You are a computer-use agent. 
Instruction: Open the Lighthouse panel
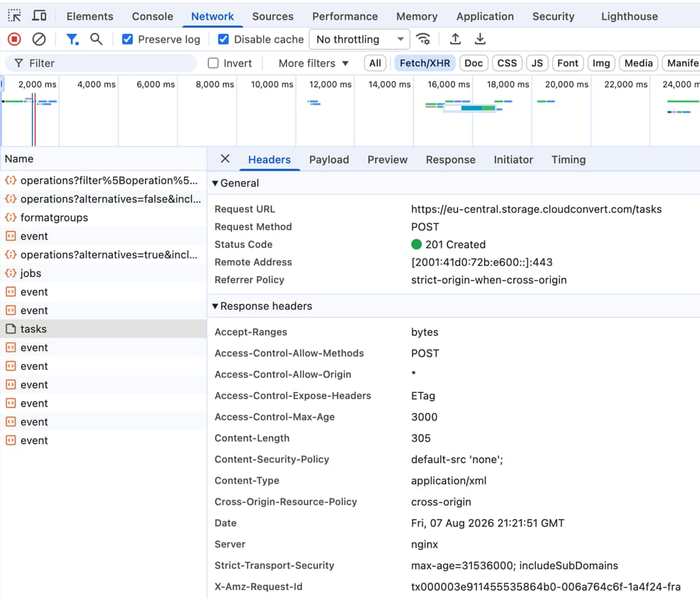[x=629, y=17]
